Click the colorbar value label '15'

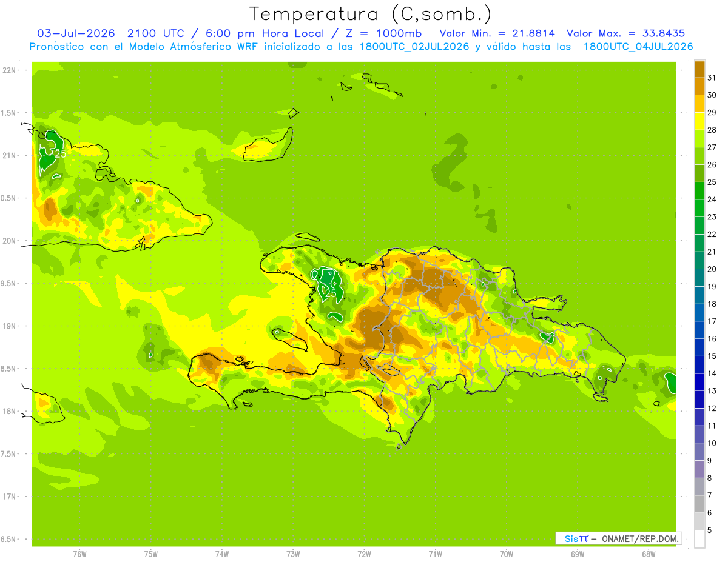coord(712,356)
